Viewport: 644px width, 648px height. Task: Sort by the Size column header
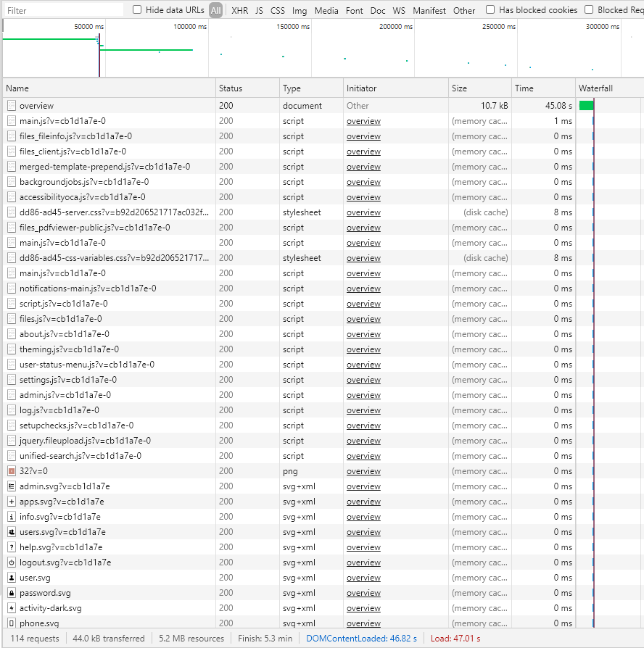tap(480, 88)
